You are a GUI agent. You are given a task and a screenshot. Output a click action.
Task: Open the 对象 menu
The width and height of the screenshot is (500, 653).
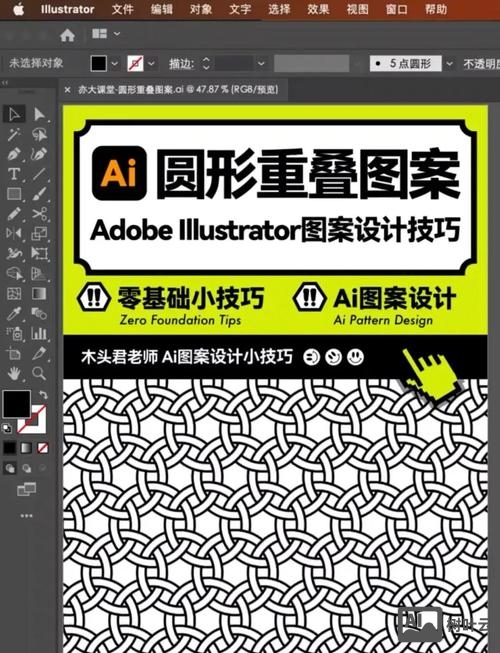point(201,9)
